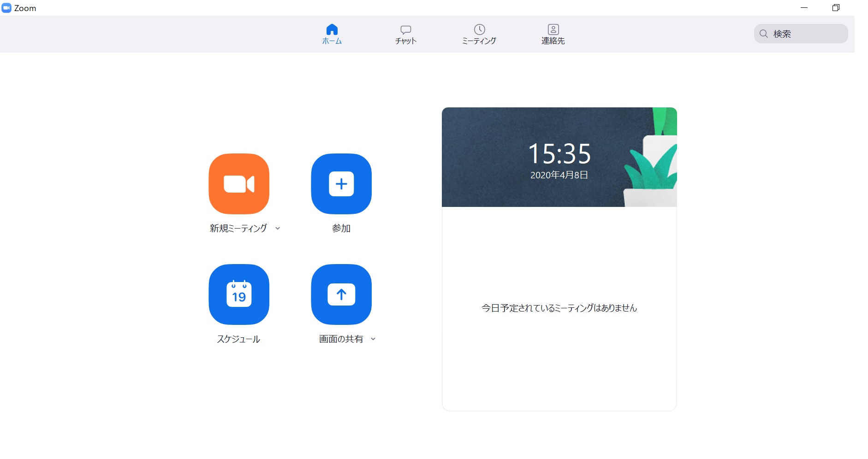The height and width of the screenshot is (459, 868).
Task: Switch to the ホーム tab
Action: click(332, 34)
